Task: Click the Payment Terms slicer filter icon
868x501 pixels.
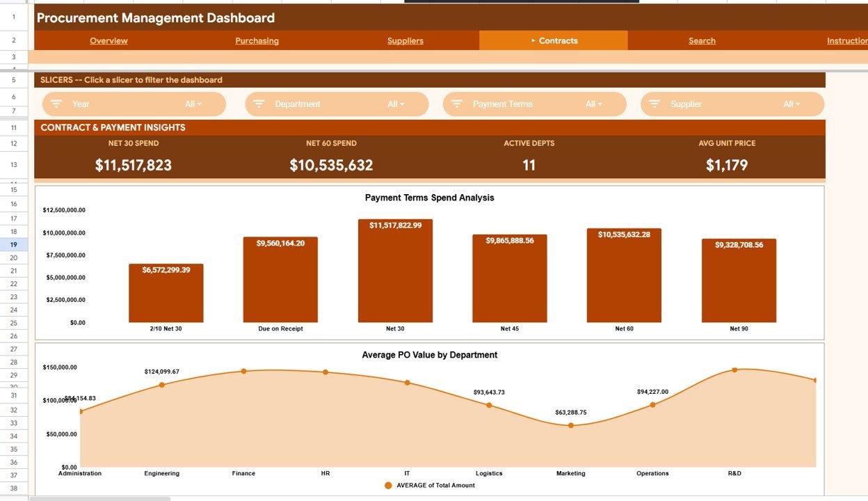Action: (456, 104)
